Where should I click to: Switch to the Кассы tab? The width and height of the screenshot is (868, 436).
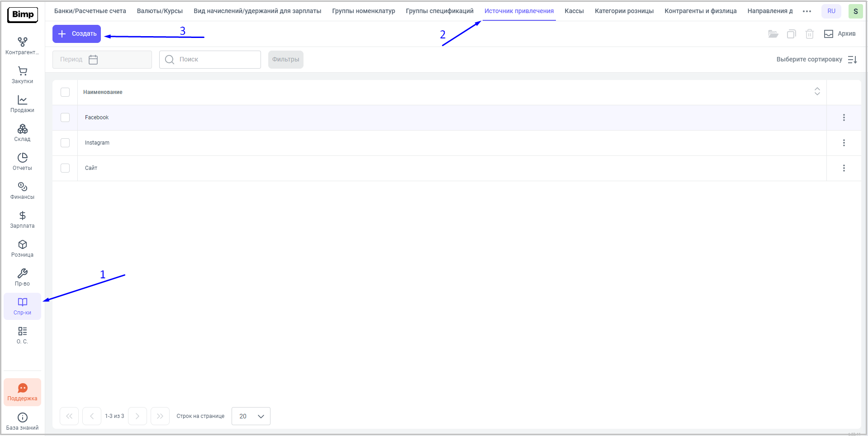pos(574,11)
